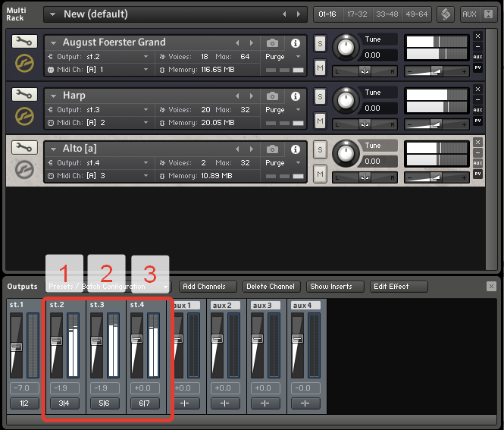Minimize the Multi Rack view with X icon

point(488,14)
